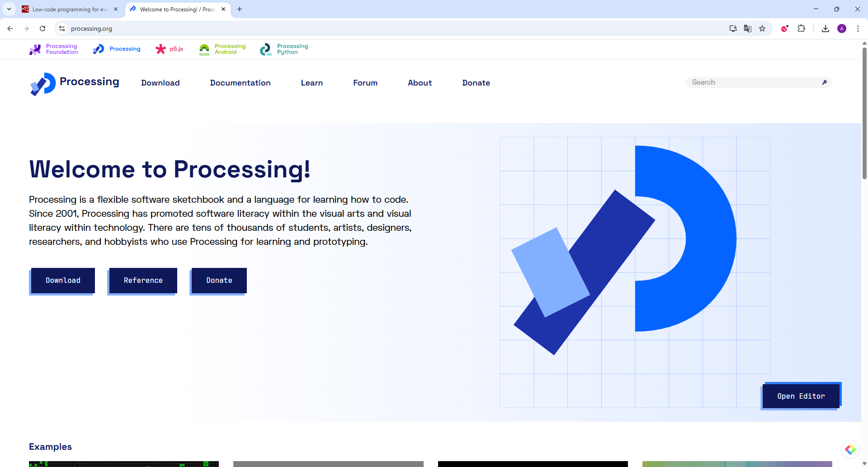Image resolution: width=868 pixels, height=467 pixels.
Task: Switch to the Low-code programming tab
Action: [x=70, y=9]
